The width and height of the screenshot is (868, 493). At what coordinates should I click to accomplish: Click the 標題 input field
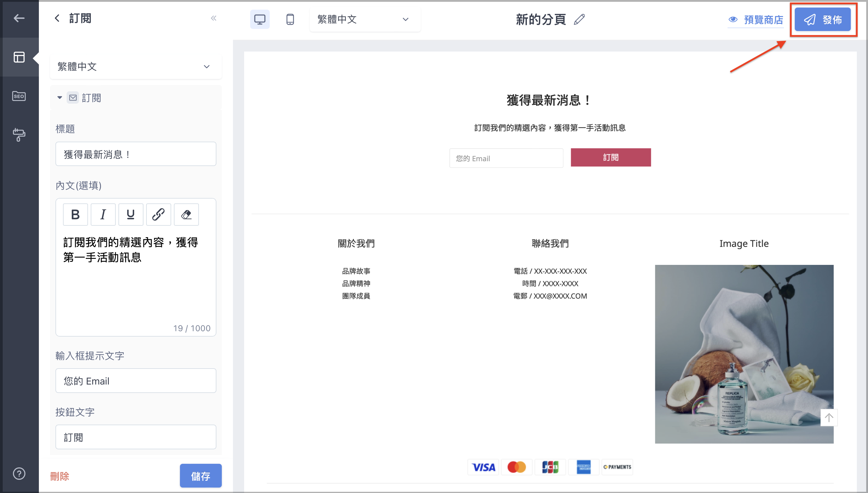pos(136,154)
